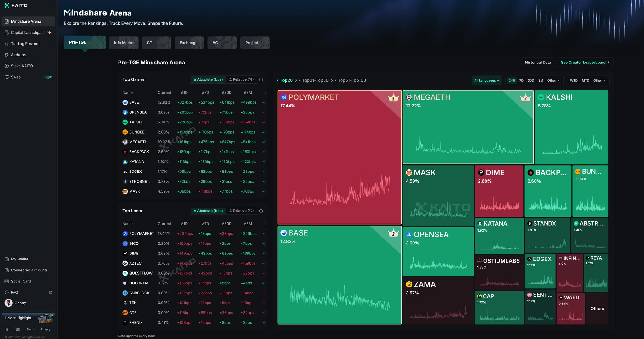Click the sparkle icon beside Capital Launchpad
The height and width of the screenshot is (339, 644).
[x=49, y=33]
